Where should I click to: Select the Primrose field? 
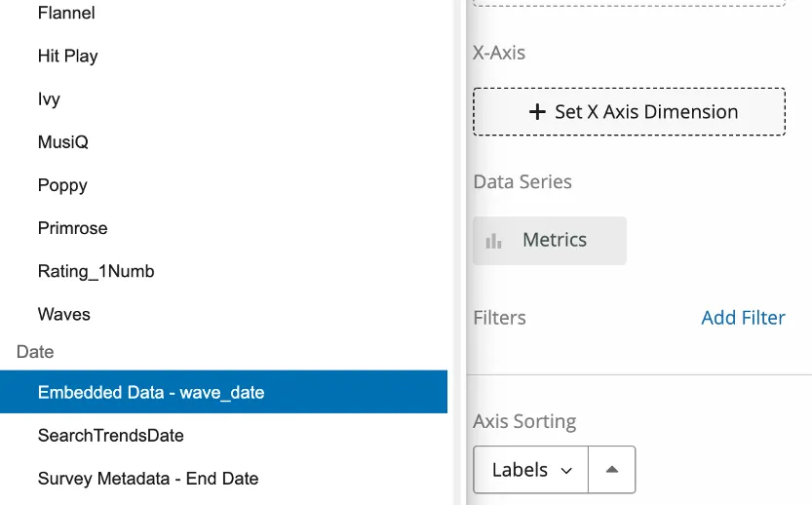(73, 228)
